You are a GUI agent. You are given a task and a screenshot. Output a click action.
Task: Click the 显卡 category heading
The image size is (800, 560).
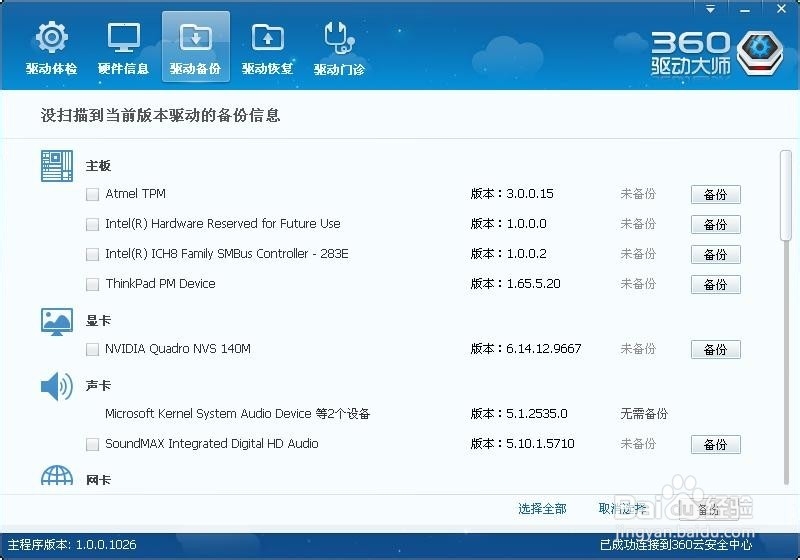[x=98, y=321]
